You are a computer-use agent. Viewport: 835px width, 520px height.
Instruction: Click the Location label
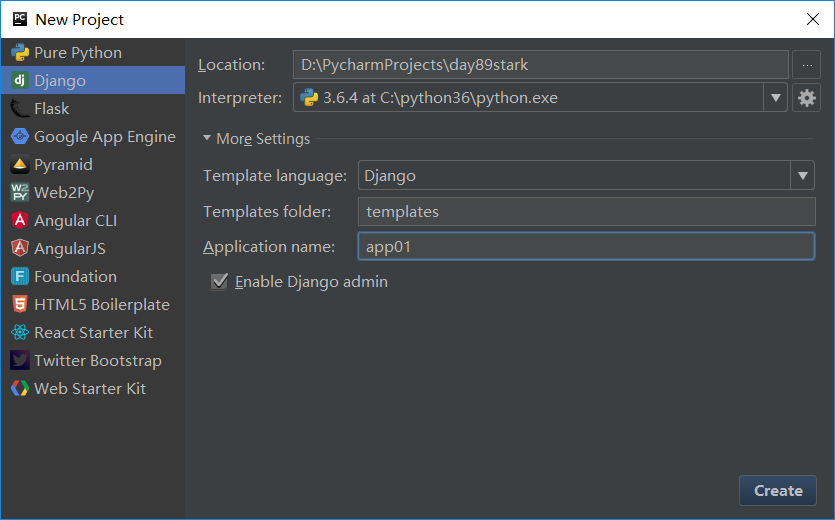pos(232,64)
